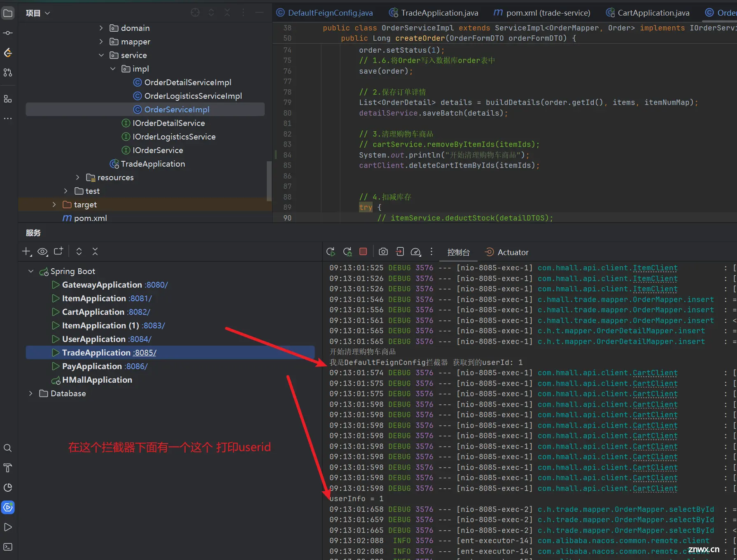Viewport: 737px width, 560px height.
Task: Open the Services tool window icon
Action: 8,507
